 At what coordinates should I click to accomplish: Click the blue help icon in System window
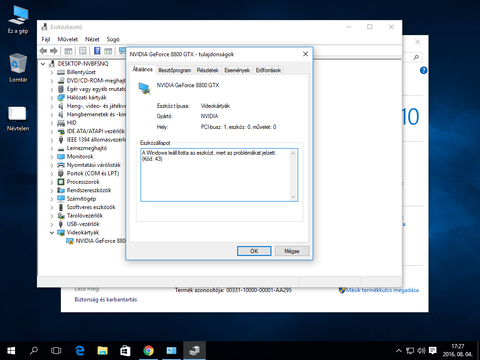(x=423, y=71)
